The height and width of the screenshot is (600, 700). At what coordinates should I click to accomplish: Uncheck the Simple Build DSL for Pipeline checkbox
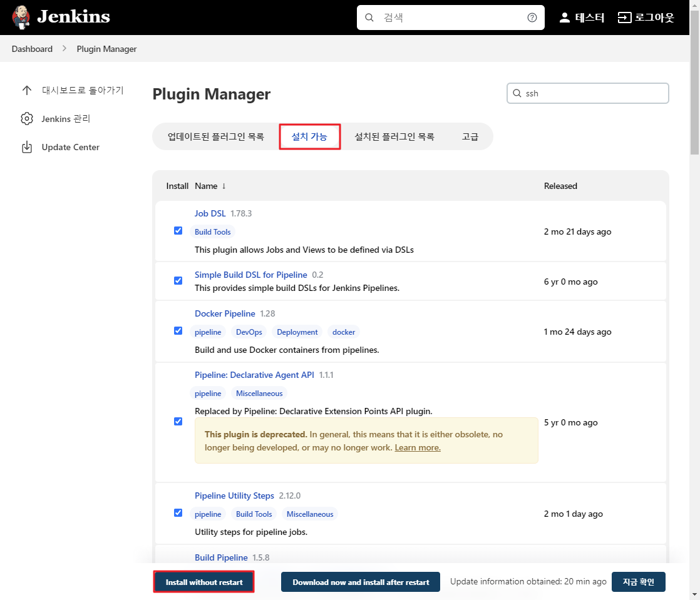[178, 280]
